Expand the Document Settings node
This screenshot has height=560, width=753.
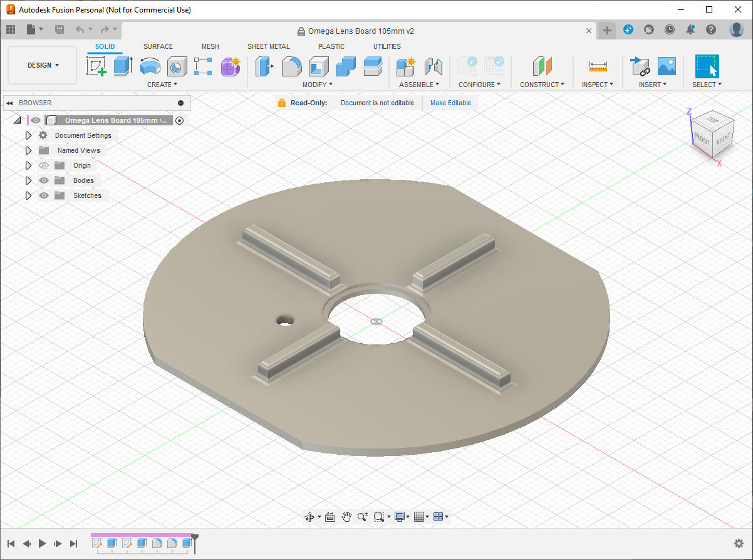(x=28, y=135)
